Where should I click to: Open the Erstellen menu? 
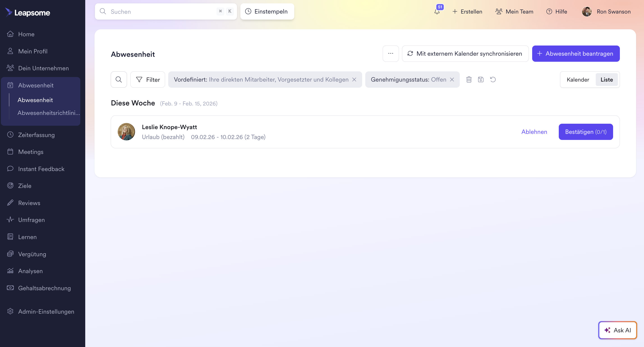(x=467, y=11)
